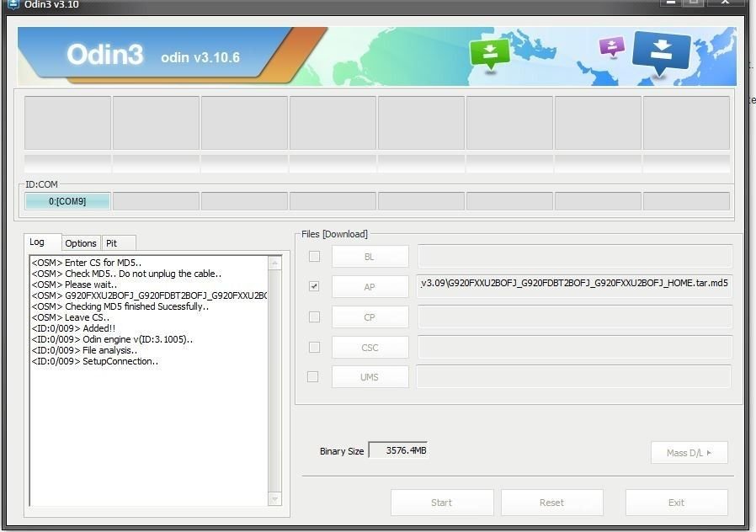The image size is (756, 532).
Task: Click the CSC file browse button
Action: pyautogui.click(x=370, y=348)
